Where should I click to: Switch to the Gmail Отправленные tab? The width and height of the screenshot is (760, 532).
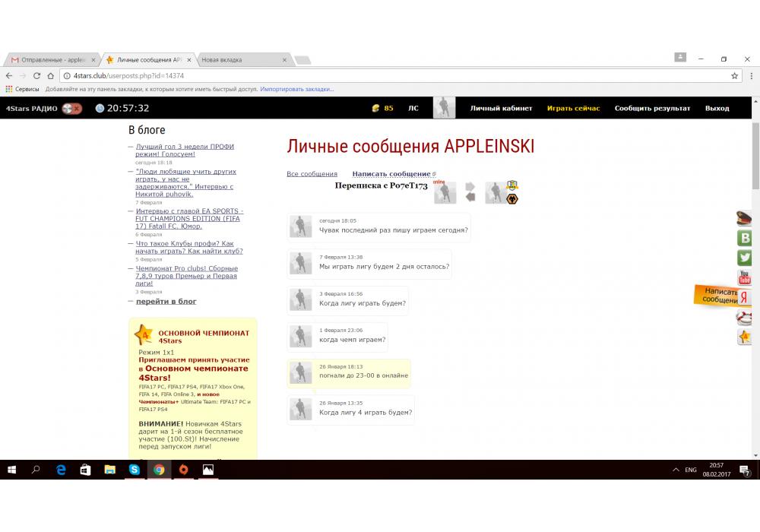click(52, 59)
